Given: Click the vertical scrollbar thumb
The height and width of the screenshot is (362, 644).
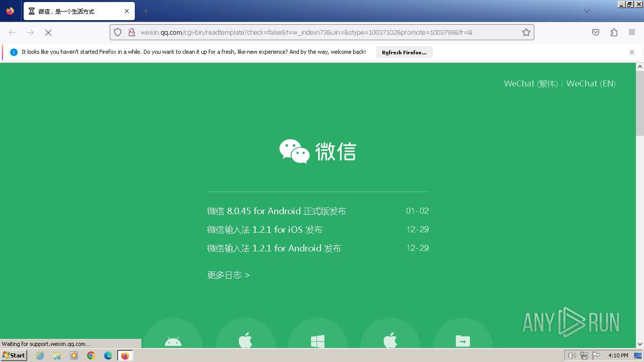Looking at the screenshot, I should coord(640,103).
